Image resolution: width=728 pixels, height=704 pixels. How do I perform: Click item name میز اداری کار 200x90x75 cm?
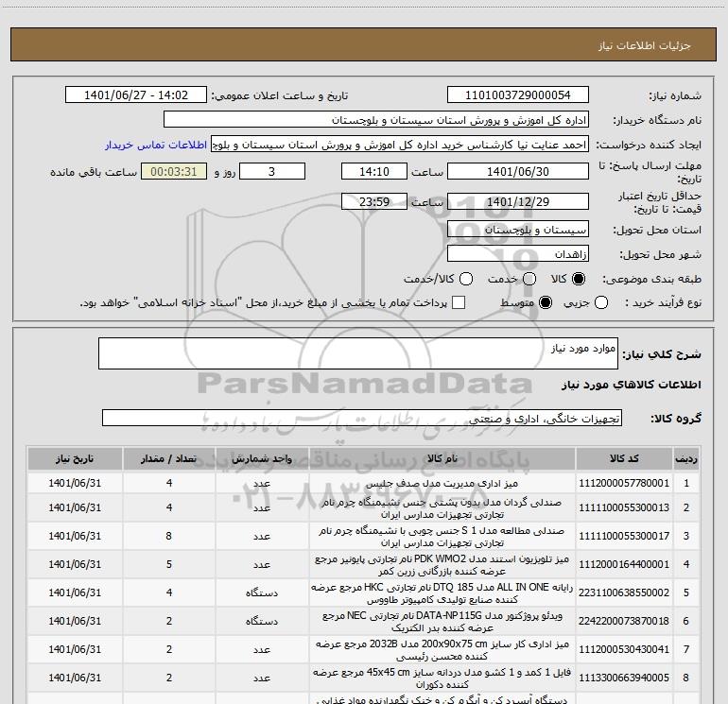click(442, 649)
